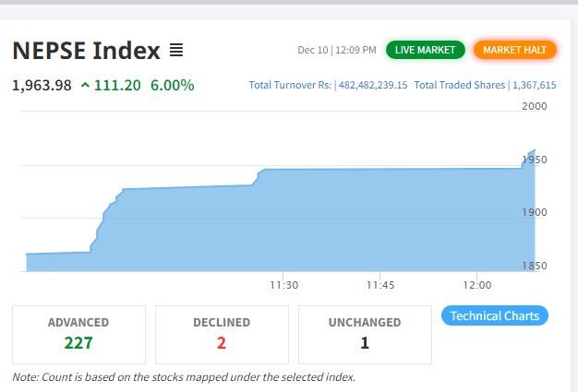Click the green up-arrow change indicator
578x392 pixels.
[85, 86]
